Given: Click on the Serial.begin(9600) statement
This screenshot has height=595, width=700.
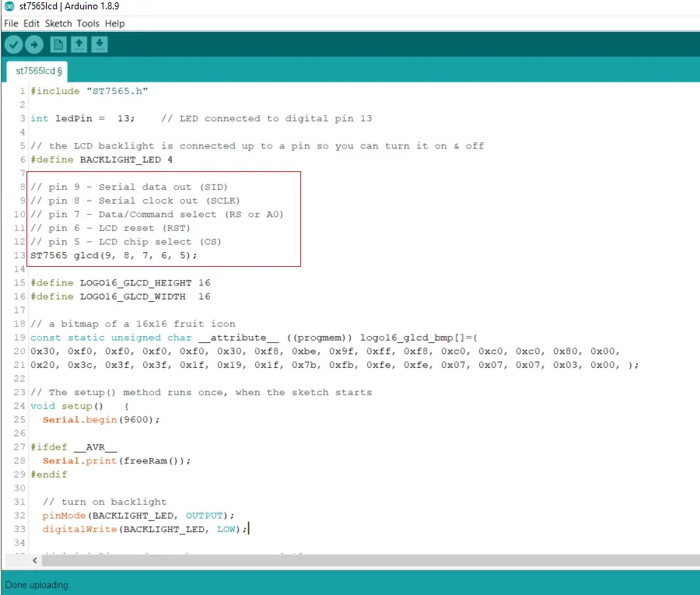Looking at the screenshot, I should pyautogui.click(x=101, y=419).
